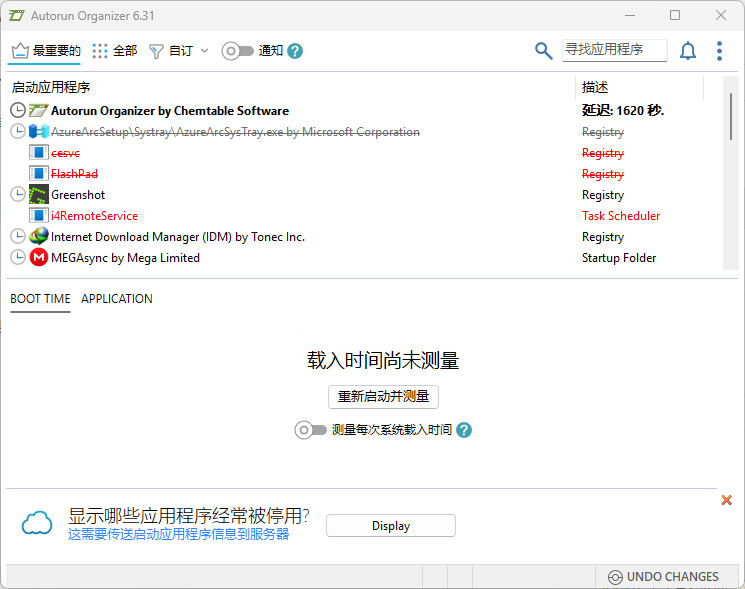
Task: Switch to 全部 view tab
Action: pyautogui.click(x=115, y=51)
